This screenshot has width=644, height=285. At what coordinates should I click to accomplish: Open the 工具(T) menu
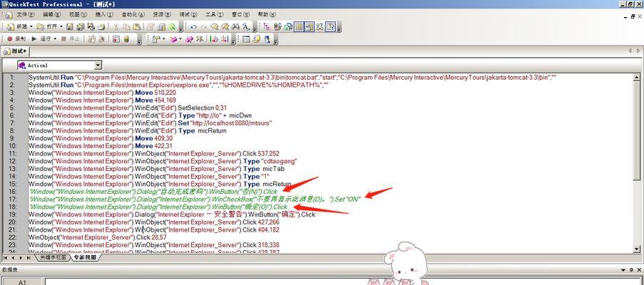215,14
